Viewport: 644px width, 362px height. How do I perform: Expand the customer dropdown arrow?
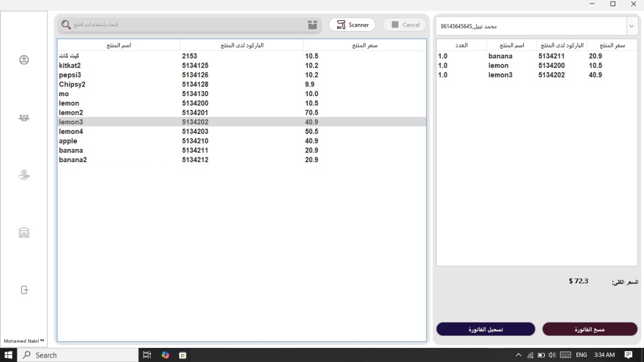(631, 26)
